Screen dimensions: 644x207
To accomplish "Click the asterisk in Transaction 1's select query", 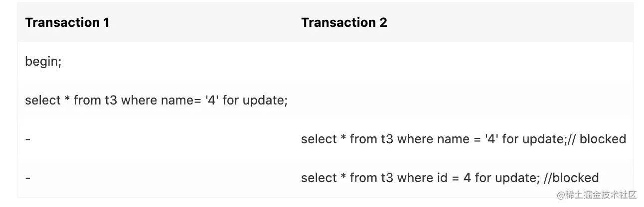I will 67,101.
